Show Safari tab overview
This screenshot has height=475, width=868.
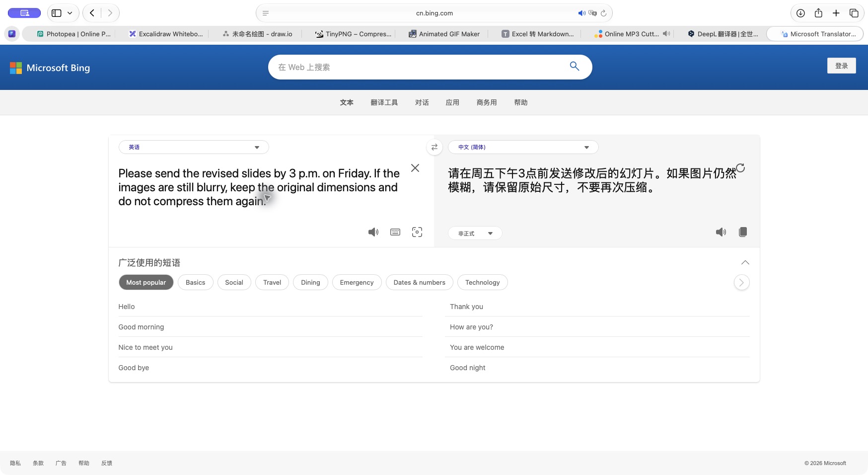click(854, 13)
